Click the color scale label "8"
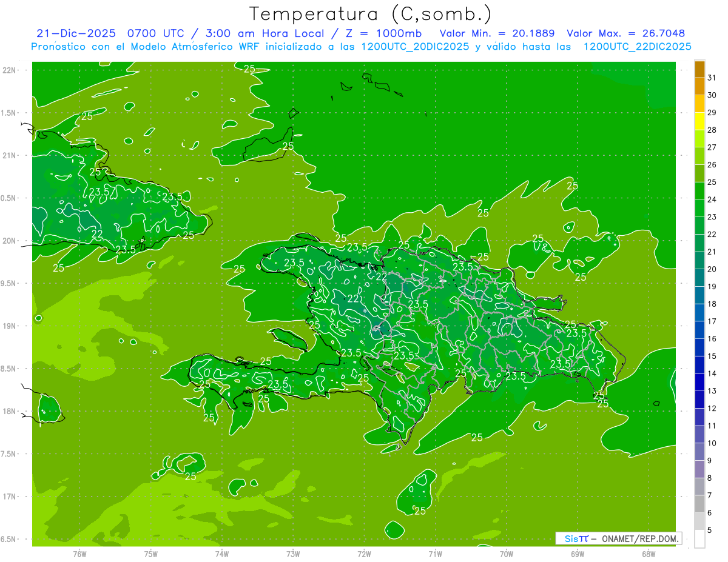The image size is (728, 562). [710, 478]
